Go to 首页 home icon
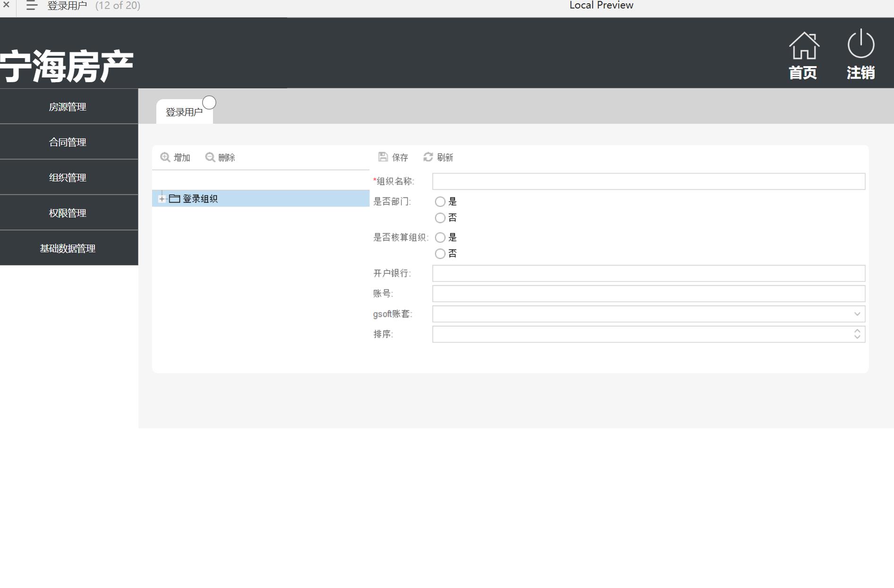The width and height of the screenshot is (894, 588). pyautogui.click(x=803, y=46)
